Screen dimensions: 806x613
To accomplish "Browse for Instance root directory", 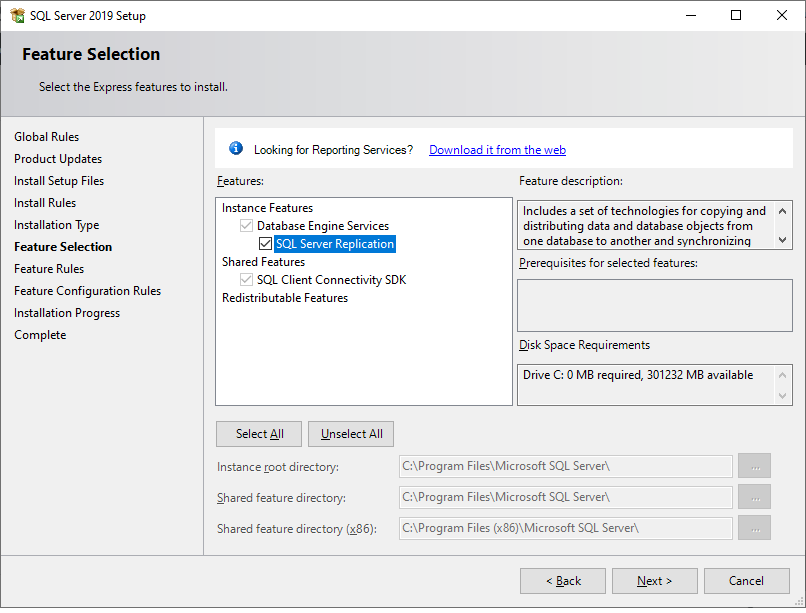I will pos(755,466).
